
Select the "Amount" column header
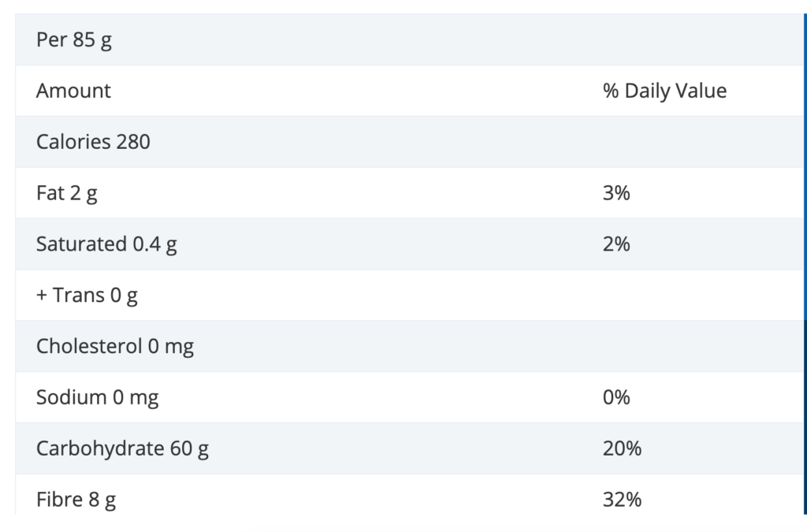(x=73, y=91)
